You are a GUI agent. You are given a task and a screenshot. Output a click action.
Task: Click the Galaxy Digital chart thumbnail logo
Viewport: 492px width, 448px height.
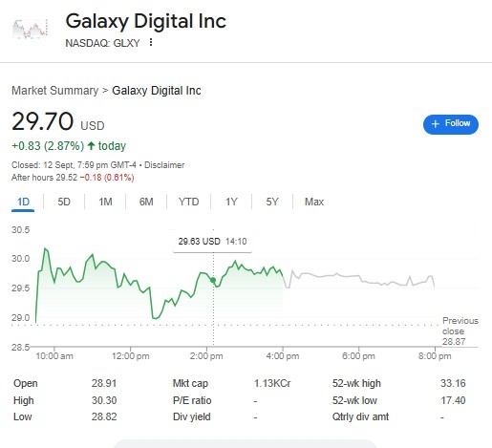tap(31, 29)
